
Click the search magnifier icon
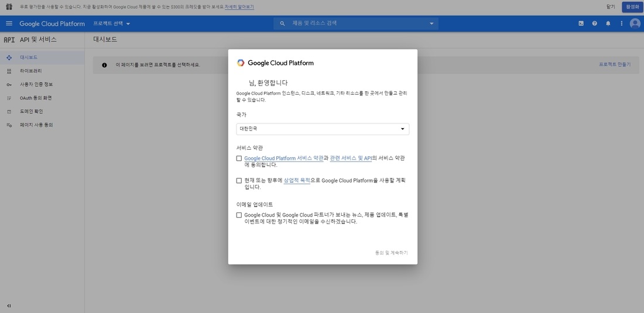coord(283,23)
